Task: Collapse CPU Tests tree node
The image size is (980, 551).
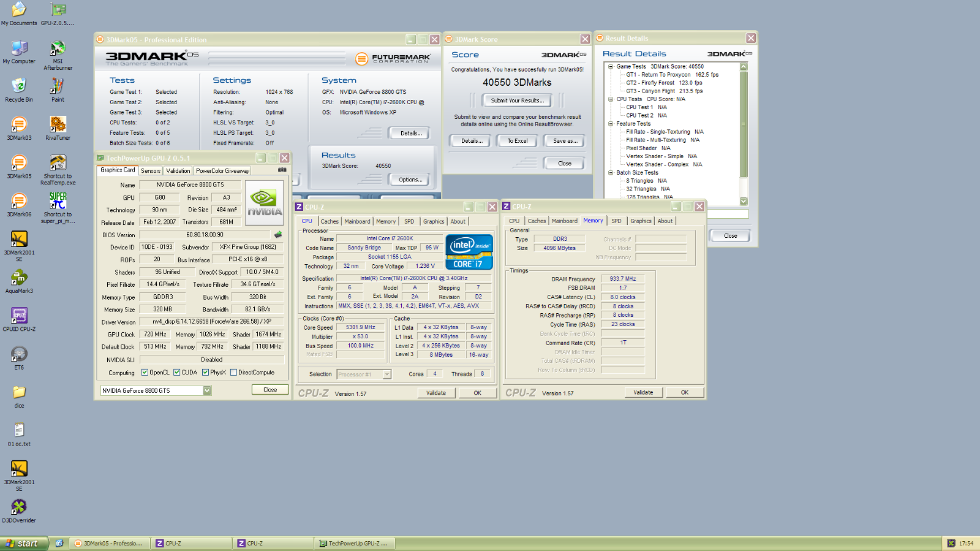Action: point(611,99)
